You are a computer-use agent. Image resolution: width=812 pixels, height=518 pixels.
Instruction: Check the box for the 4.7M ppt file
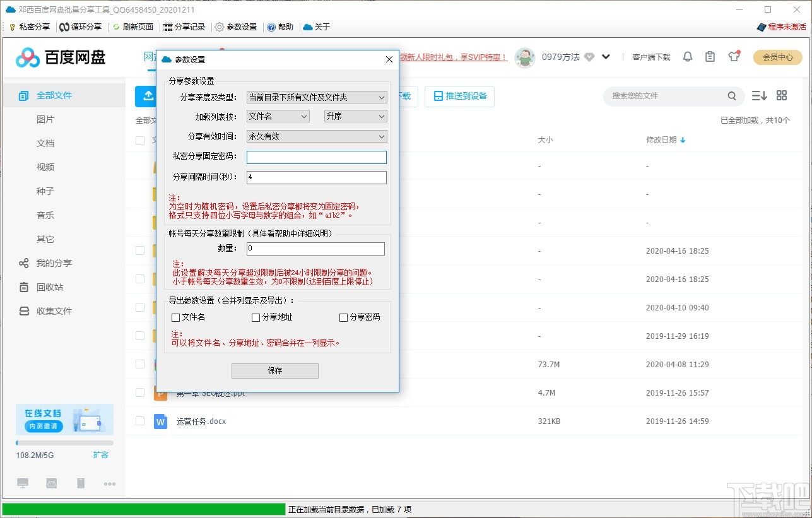(x=140, y=392)
